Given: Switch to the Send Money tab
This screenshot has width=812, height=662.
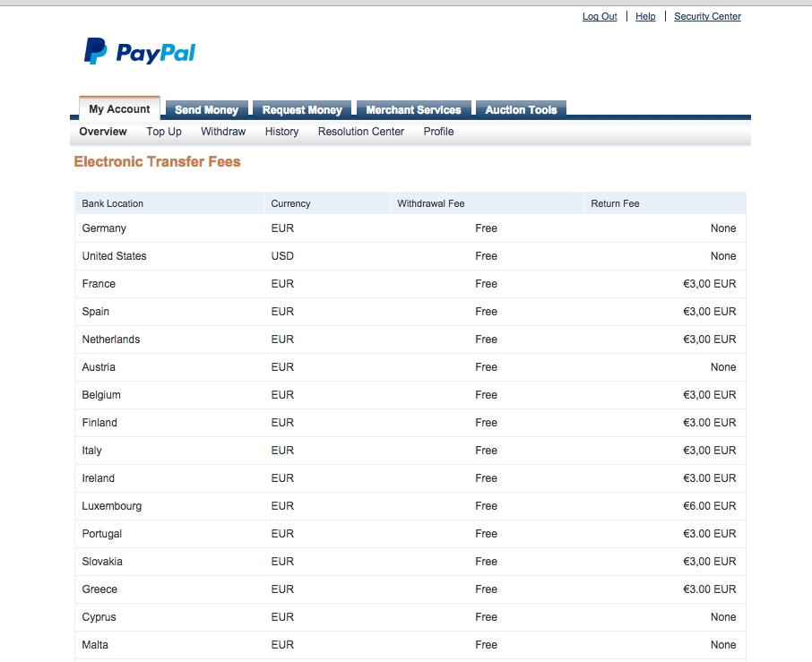Looking at the screenshot, I should [x=207, y=109].
